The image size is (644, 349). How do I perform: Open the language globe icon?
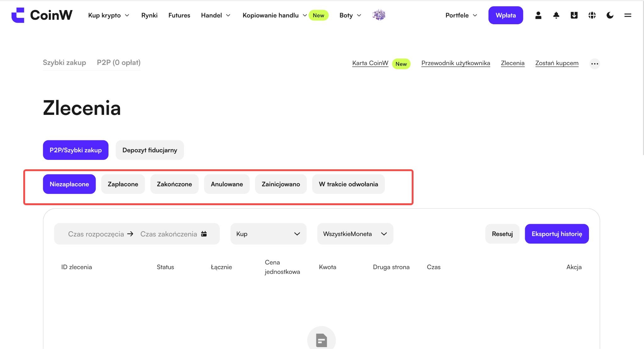(x=592, y=15)
